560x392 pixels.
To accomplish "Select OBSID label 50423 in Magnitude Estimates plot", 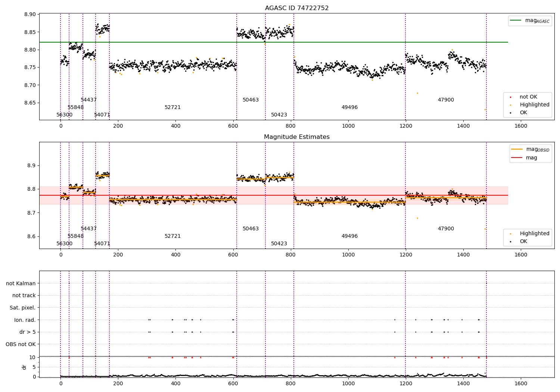I will coord(279,244).
